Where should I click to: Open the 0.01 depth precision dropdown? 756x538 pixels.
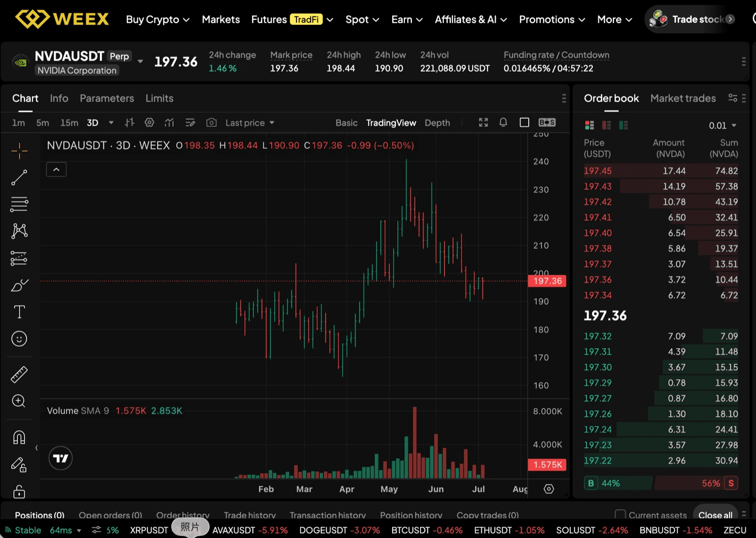(723, 125)
